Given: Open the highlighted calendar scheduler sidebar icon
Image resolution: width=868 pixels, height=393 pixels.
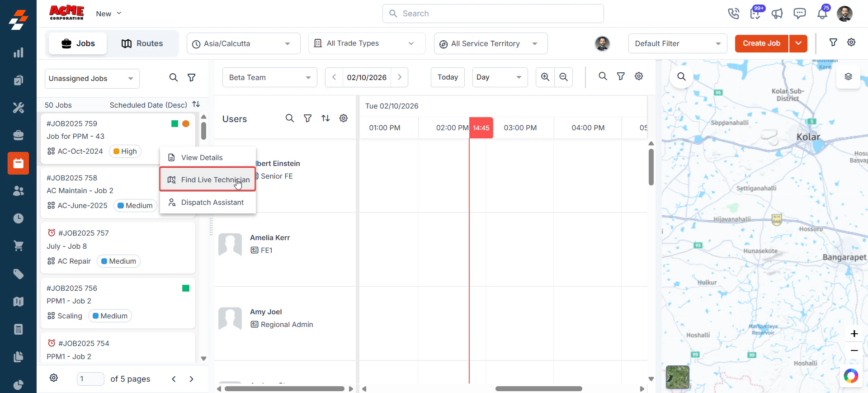Looking at the screenshot, I should [18, 163].
